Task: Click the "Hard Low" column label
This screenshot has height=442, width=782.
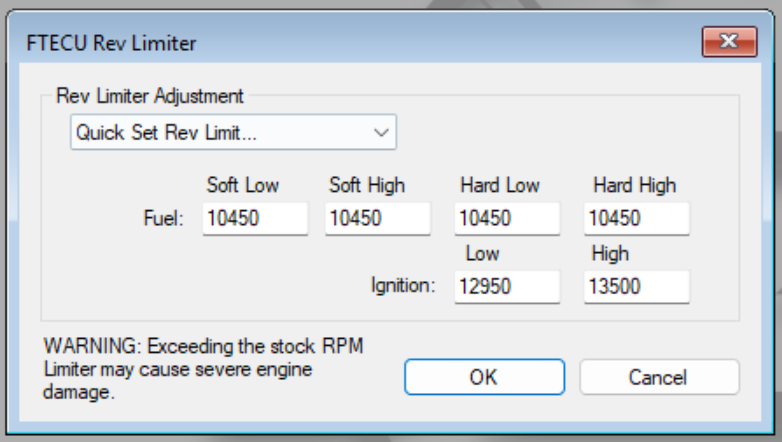Action: click(x=500, y=185)
